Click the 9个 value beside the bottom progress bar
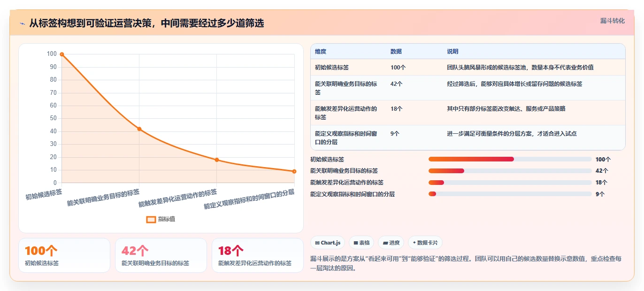644x291 pixels. (x=600, y=194)
